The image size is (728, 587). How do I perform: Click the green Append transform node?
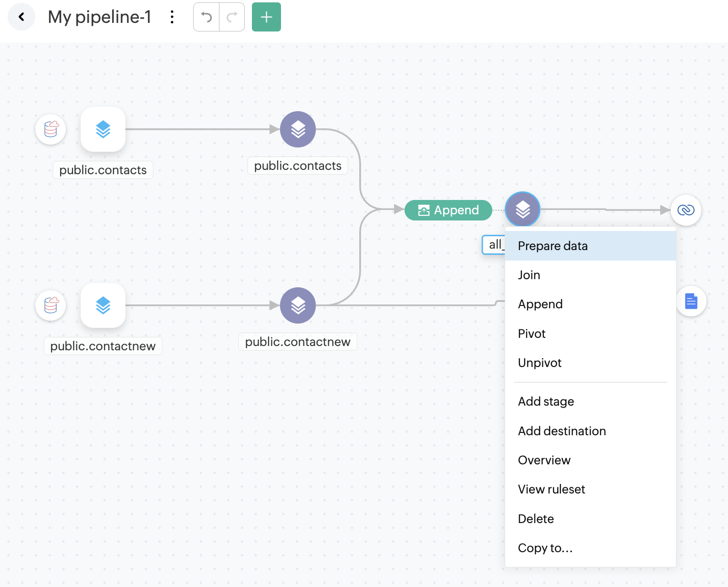pyautogui.click(x=448, y=210)
